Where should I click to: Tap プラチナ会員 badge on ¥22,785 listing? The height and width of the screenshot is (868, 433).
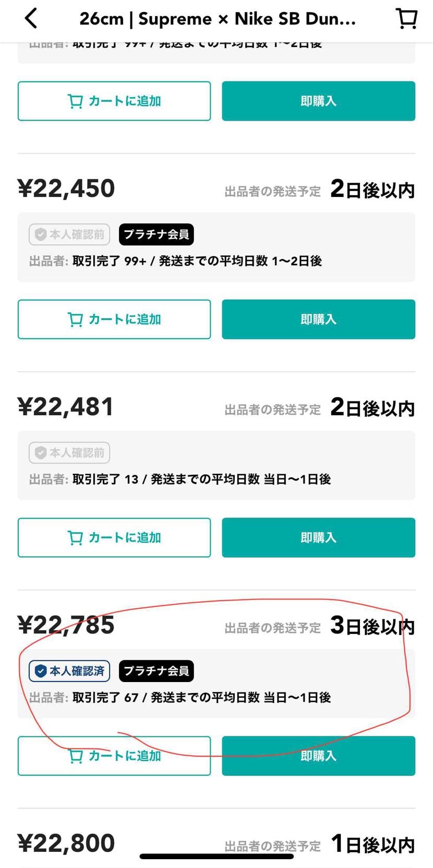coord(157,671)
